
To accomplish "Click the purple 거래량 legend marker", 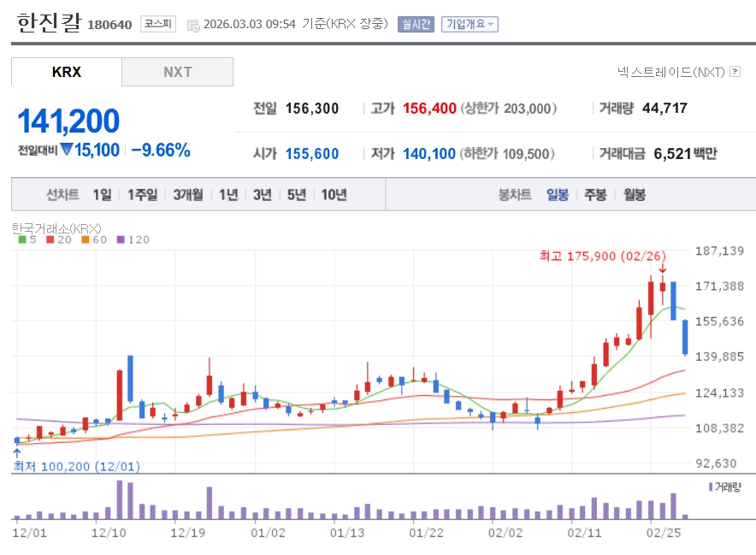I will click(x=710, y=486).
